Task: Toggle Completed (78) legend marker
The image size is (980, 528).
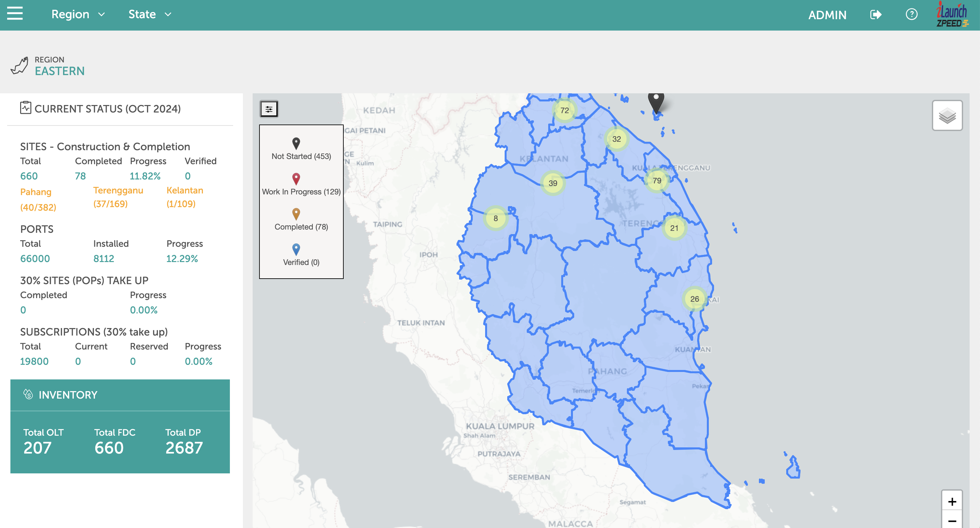Action: [296, 214]
